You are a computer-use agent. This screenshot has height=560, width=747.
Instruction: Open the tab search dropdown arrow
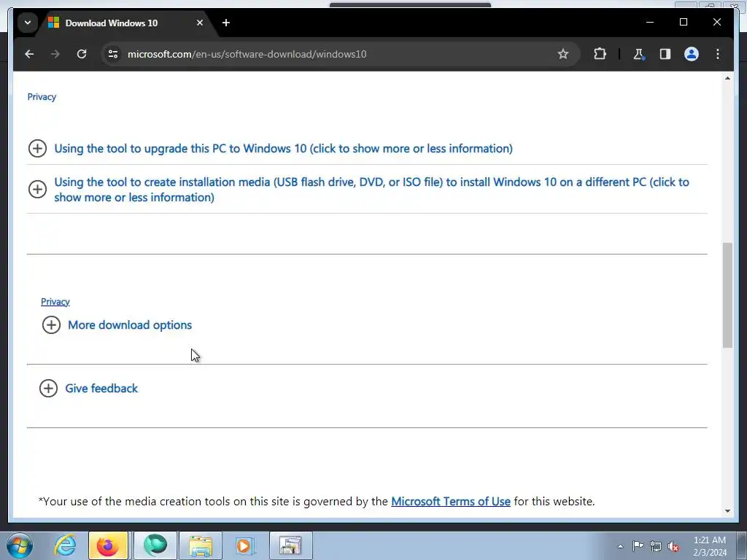coord(28,23)
